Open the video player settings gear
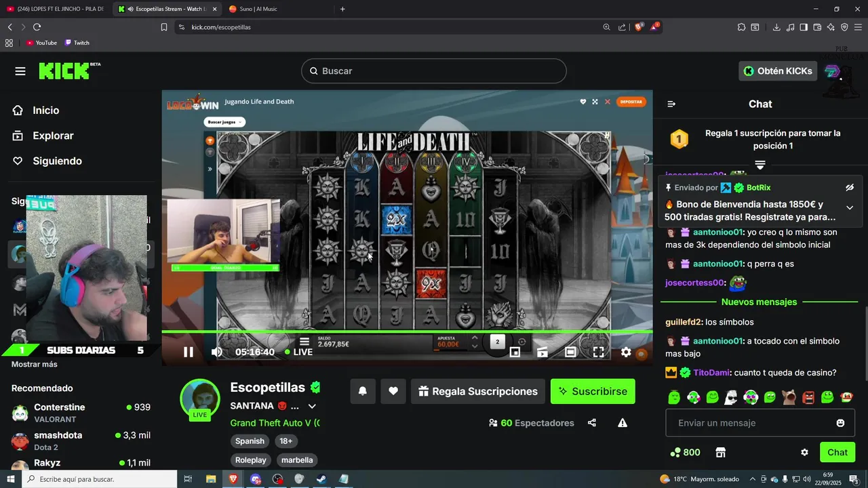868x488 pixels. [x=626, y=352]
